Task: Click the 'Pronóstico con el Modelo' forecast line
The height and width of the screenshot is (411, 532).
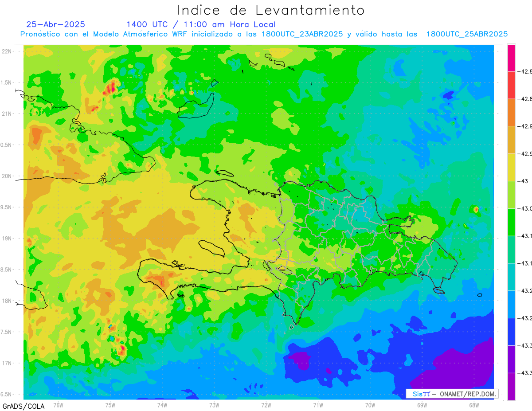Action: point(264,34)
